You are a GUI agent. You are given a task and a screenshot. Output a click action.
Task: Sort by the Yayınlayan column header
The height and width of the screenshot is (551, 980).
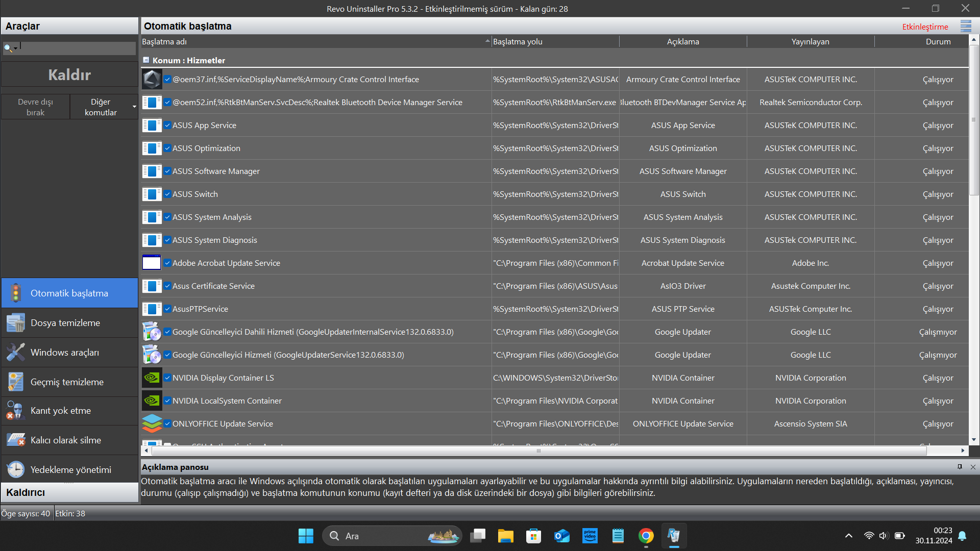point(810,42)
